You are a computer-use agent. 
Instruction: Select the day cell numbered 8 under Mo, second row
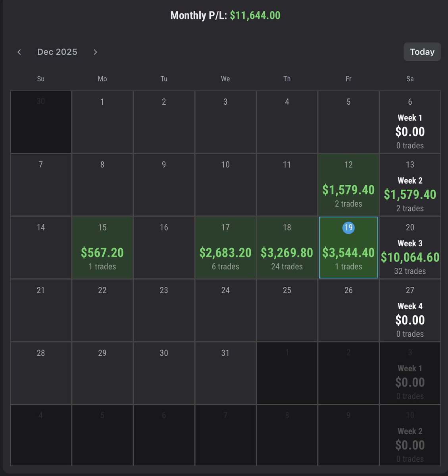(102, 185)
